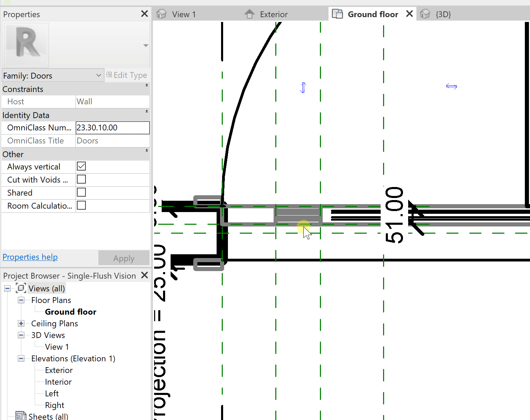Screen dimensions: 530x420
Task: Click the OmniClass Number input field
Action: [113, 128]
